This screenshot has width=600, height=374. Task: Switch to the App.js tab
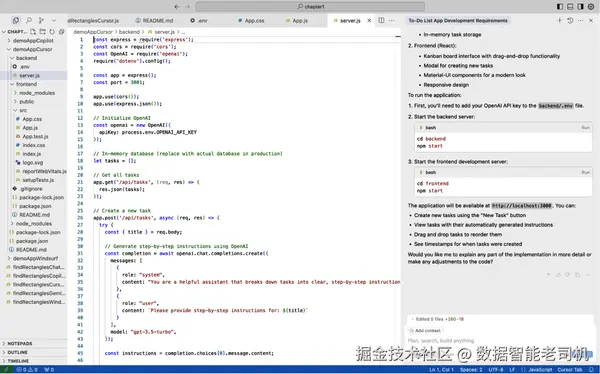(x=297, y=21)
